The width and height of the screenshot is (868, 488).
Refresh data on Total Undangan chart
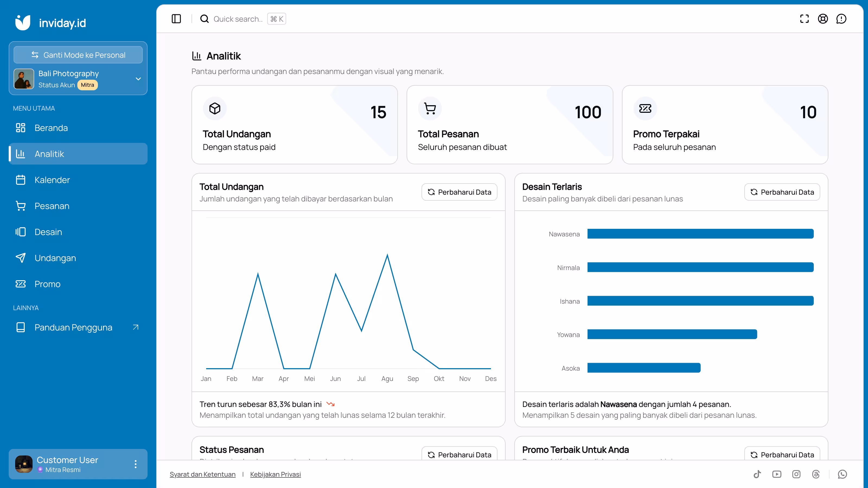pos(459,192)
